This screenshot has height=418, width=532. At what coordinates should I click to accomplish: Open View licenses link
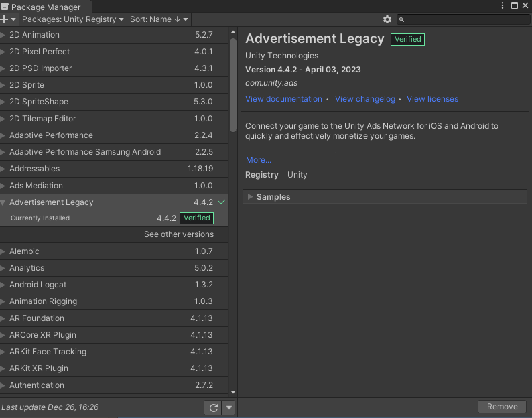(432, 99)
